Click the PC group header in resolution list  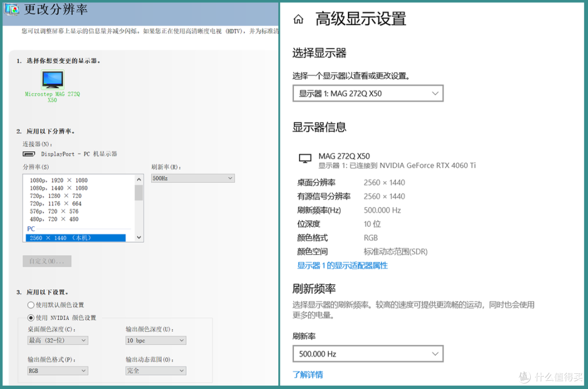tap(31, 229)
